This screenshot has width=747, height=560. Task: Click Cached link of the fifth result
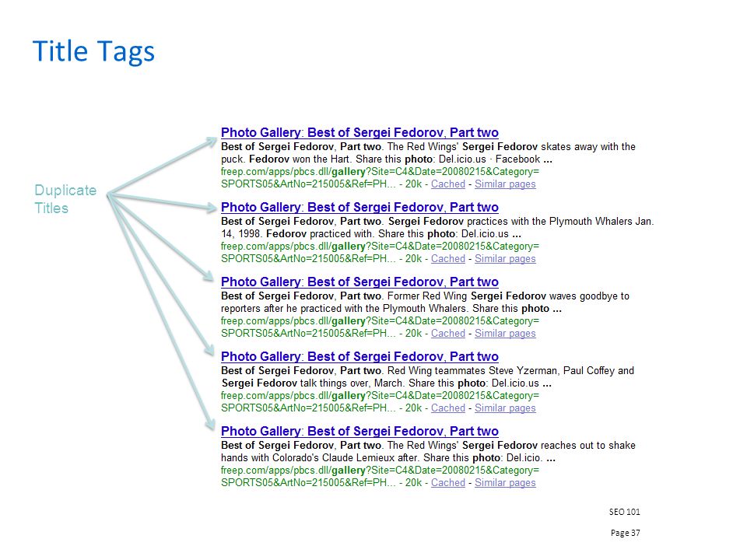(448, 482)
